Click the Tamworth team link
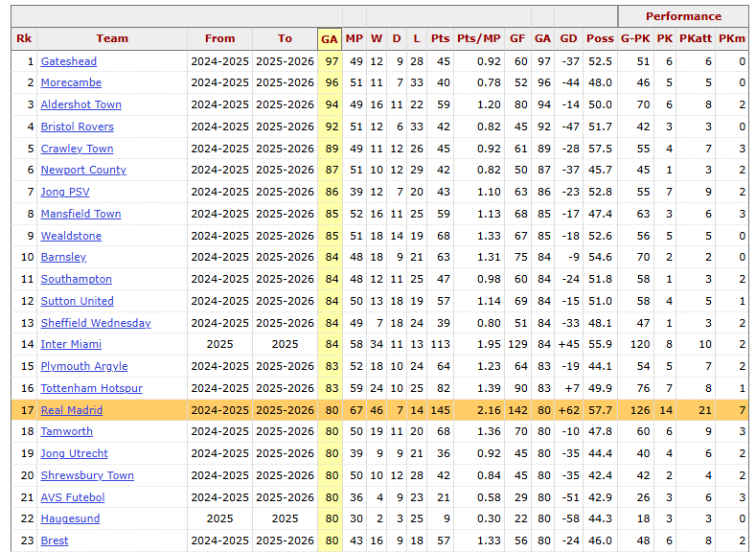756x552 pixels. [66, 432]
